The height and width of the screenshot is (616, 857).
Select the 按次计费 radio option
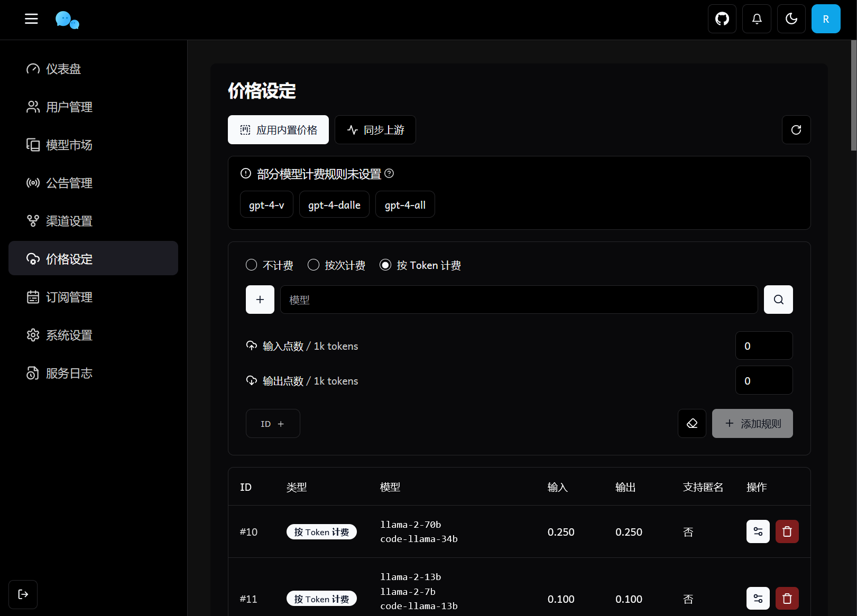(x=313, y=265)
